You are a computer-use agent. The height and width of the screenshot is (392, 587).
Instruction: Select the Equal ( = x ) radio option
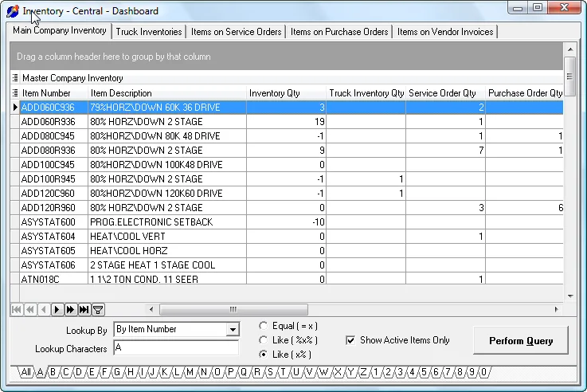pos(264,326)
